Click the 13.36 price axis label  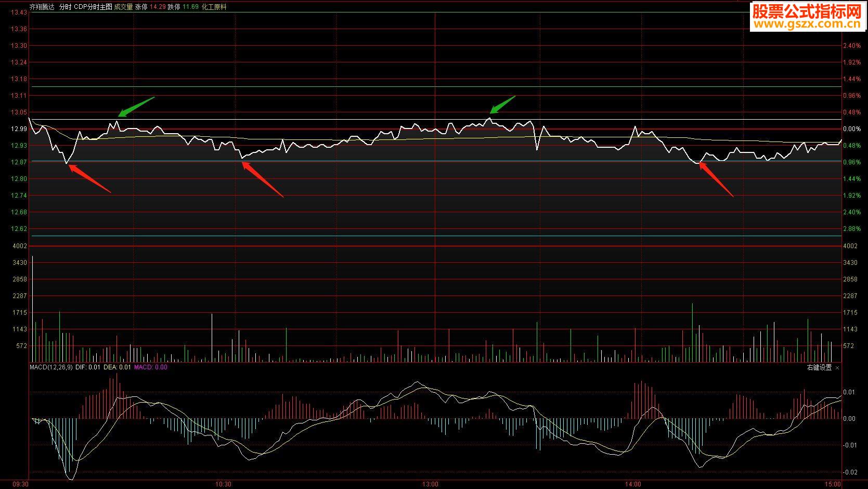point(19,29)
